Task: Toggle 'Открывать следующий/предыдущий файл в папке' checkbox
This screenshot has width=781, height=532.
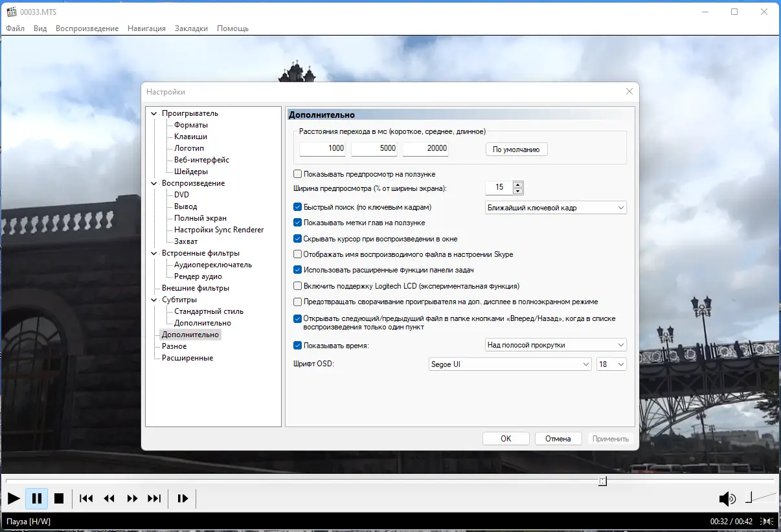Action: click(x=298, y=318)
